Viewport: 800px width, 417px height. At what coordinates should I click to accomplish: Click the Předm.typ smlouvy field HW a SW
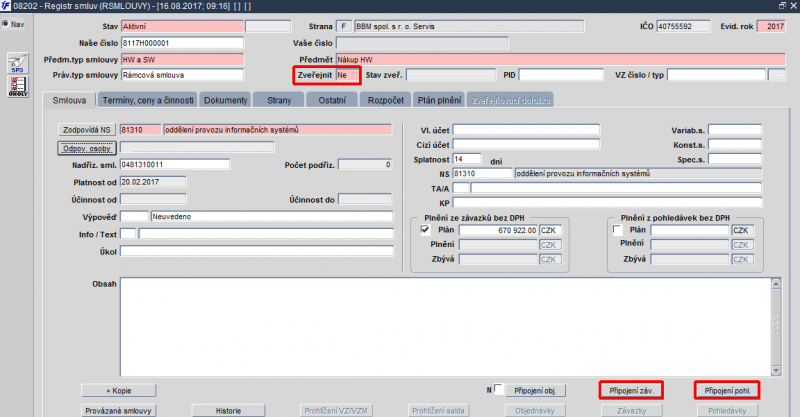pyautogui.click(x=182, y=60)
